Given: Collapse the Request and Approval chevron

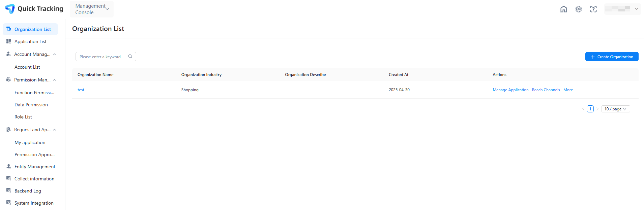Looking at the screenshot, I should click(55, 130).
